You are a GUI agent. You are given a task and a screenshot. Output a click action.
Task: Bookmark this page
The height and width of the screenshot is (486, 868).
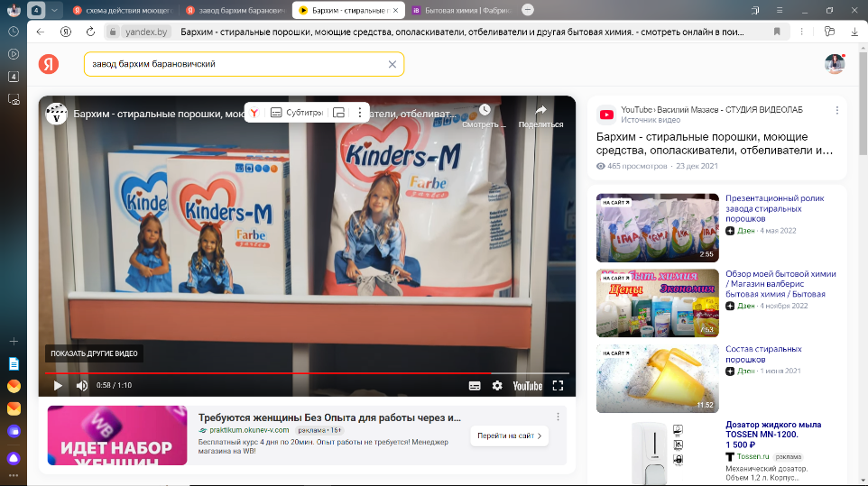coord(777,32)
